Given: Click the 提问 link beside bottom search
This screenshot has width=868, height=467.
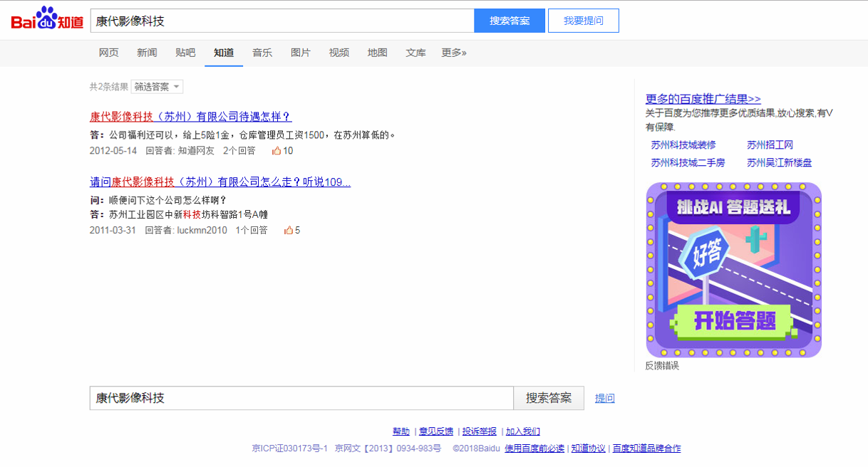Looking at the screenshot, I should point(605,399).
